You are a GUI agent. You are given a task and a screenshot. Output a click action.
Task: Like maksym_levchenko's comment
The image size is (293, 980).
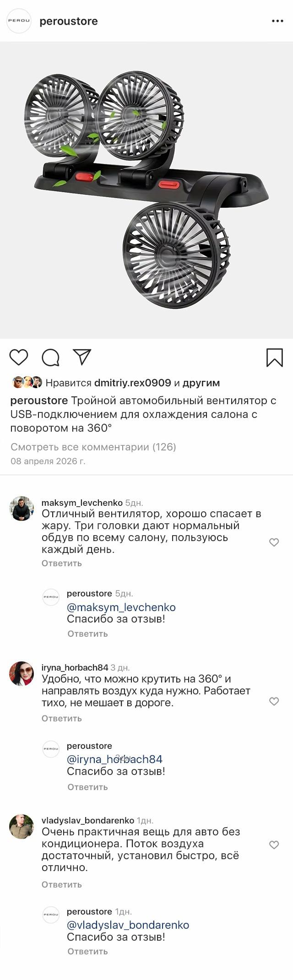pos(274,542)
